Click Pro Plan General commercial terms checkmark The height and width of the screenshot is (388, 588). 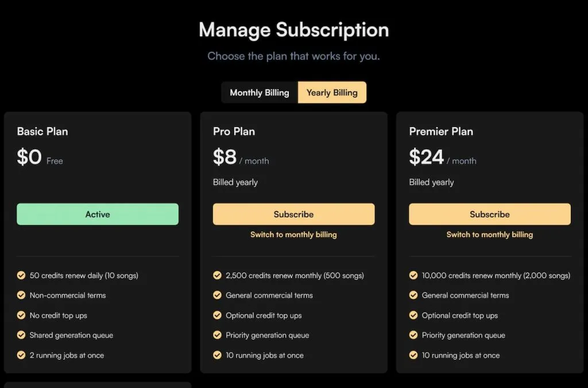217,295
